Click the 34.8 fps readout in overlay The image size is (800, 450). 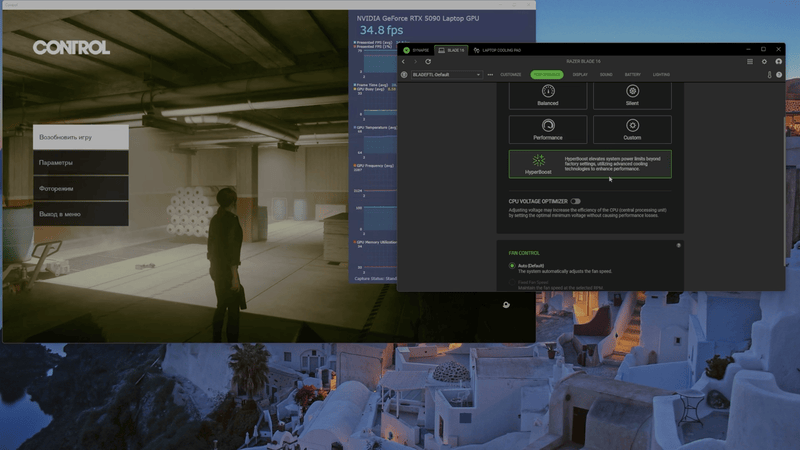(x=381, y=30)
